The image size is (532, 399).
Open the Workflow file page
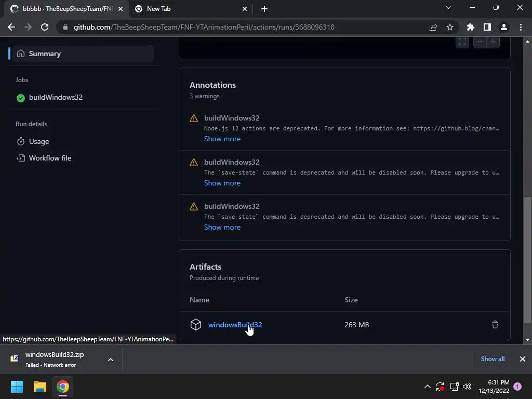(50, 158)
